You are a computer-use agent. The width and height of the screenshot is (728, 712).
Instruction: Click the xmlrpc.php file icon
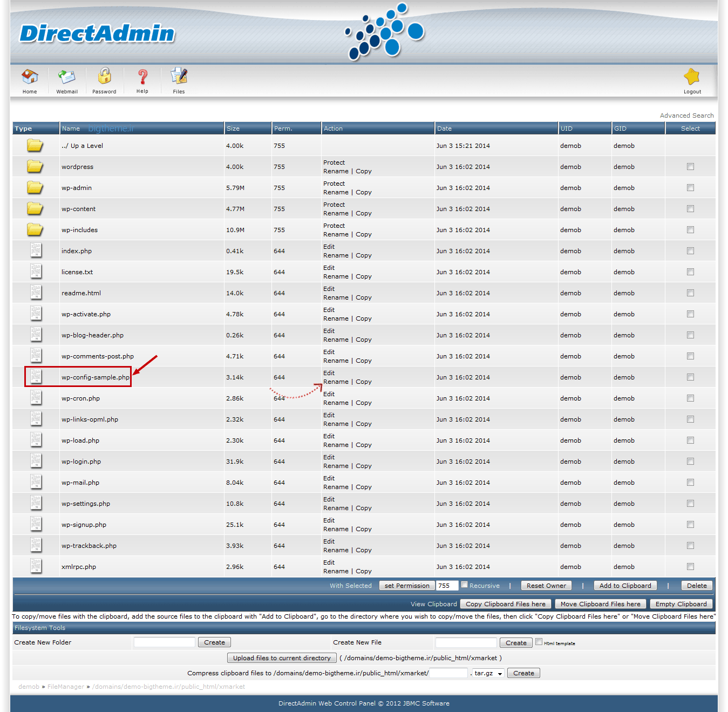pos(36,566)
